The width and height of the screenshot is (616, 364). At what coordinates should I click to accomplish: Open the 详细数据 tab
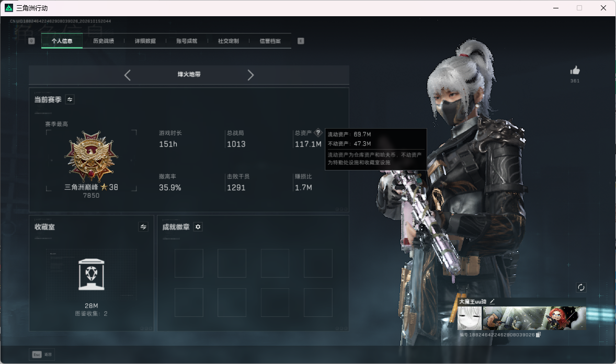pyautogui.click(x=145, y=41)
